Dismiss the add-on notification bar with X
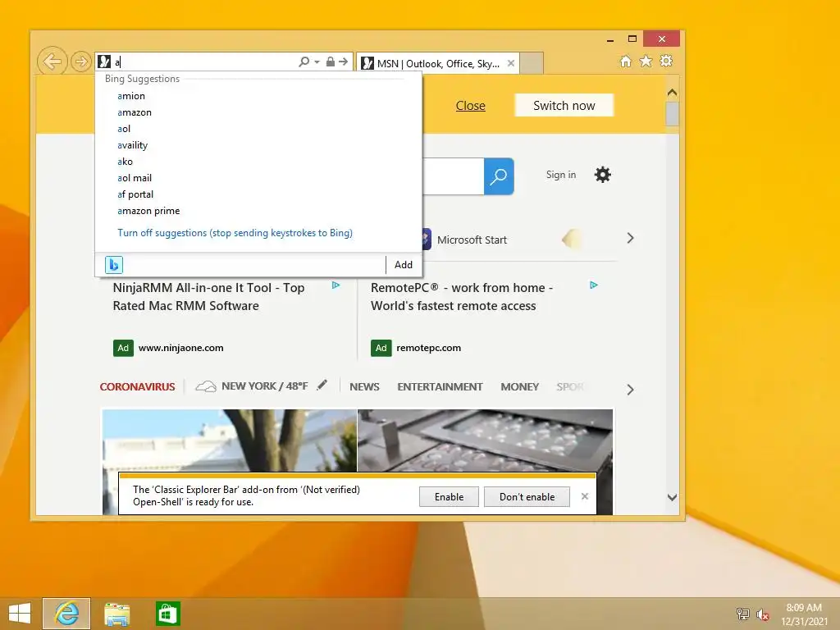The height and width of the screenshot is (630, 840). (x=585, y=496)
